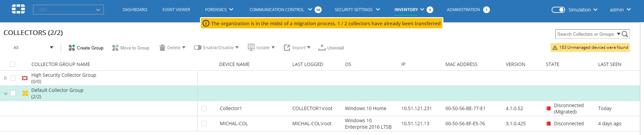Click the Search Collectors or Groups field
644x135 pixels.
[585, 34]
